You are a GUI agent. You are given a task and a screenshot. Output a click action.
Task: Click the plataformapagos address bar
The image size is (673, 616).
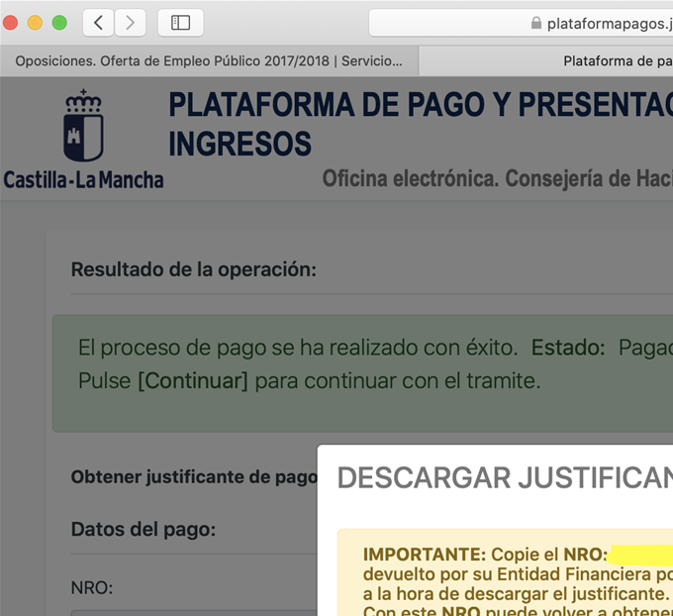[521, 23]
